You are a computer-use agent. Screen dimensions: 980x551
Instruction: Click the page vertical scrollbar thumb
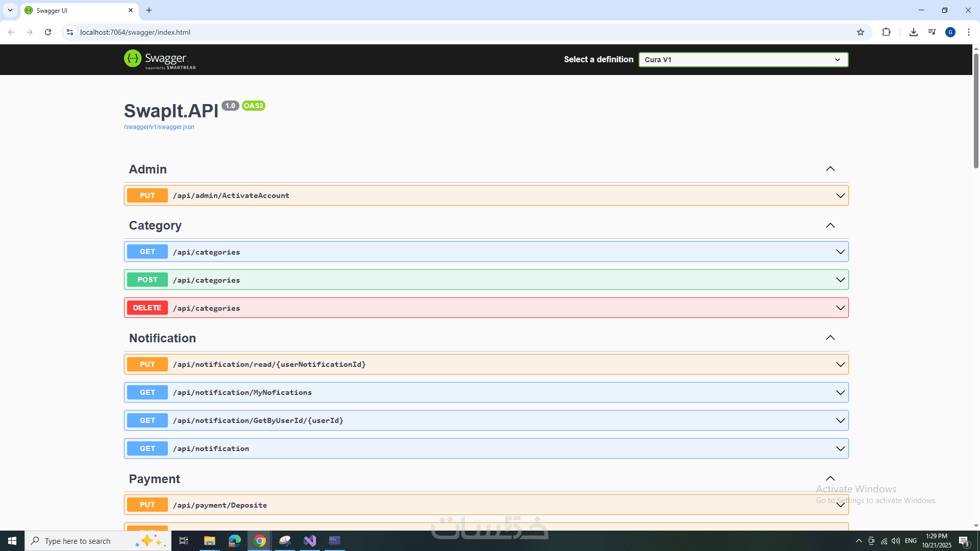tap(976, 110)
